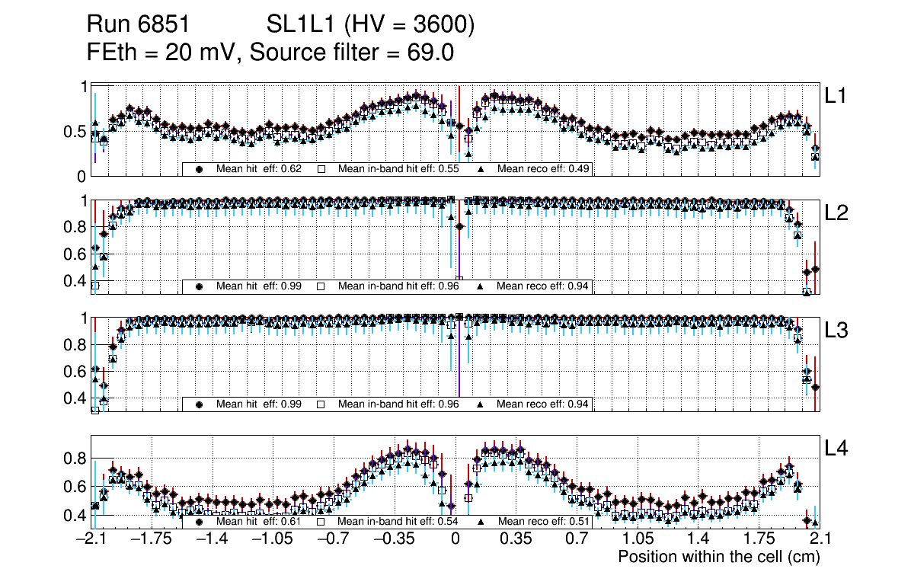Image resolution: width=911 pixels, height=588 pixels.
Task: Click the black triangle legend marker in L1 panel
Action: [482, 169]
